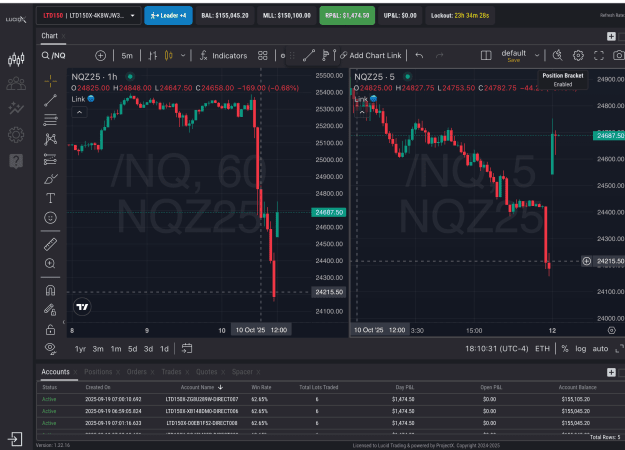This screenshot has height=450, width=625.
Task: Switch to the Spacer tab
Action: [242, 372]
